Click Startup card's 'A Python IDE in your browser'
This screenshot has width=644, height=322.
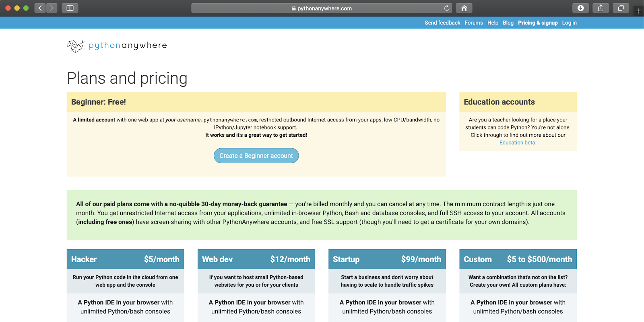pyautogui.click(x=380, y=302)
